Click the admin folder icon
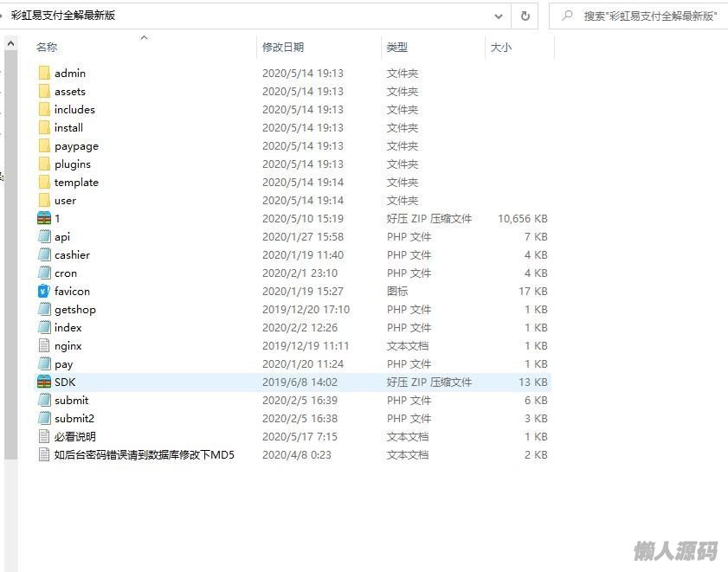 pos(44,73)
